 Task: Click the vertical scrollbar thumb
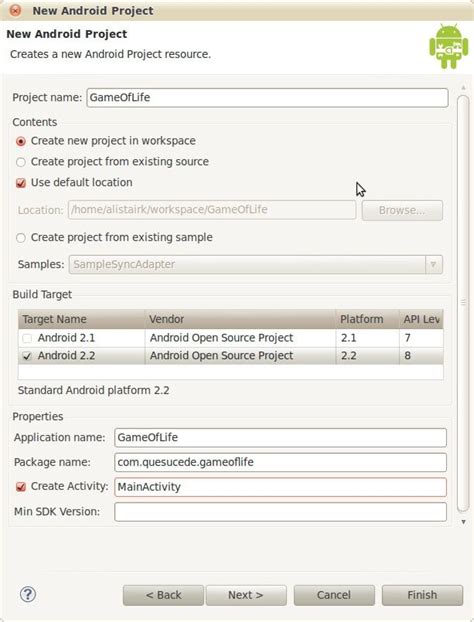click(463, 303)
